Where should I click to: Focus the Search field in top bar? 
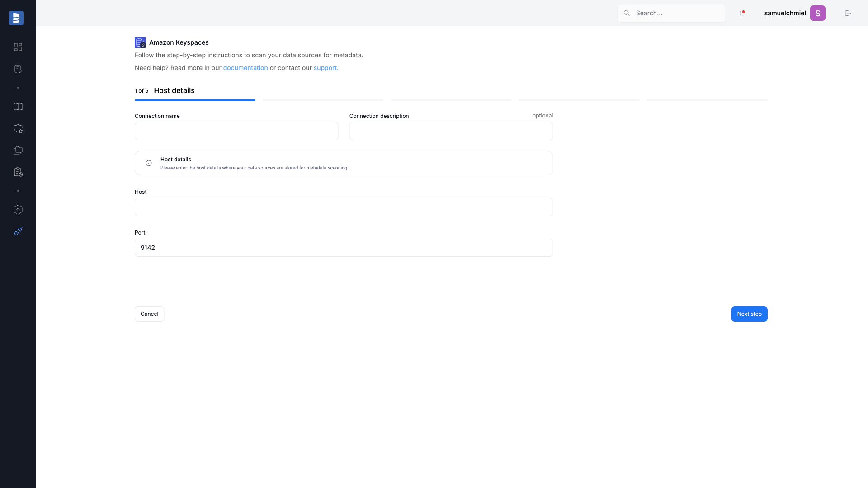pos(671,13)
